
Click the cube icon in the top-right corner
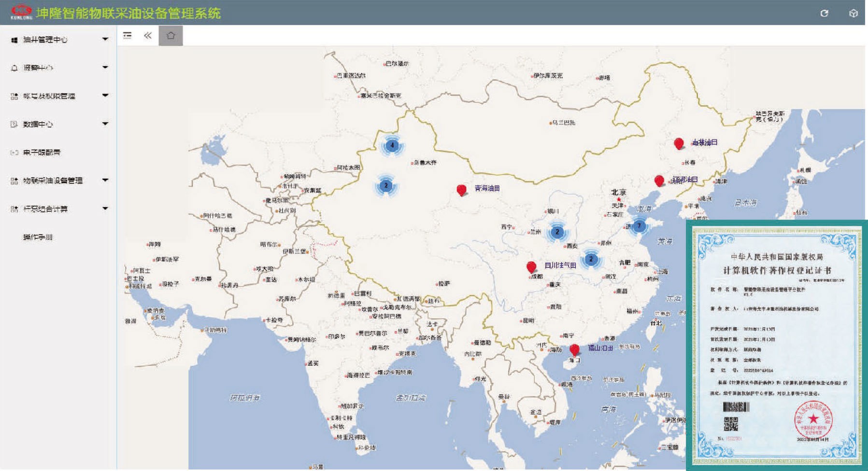[854, 14]
